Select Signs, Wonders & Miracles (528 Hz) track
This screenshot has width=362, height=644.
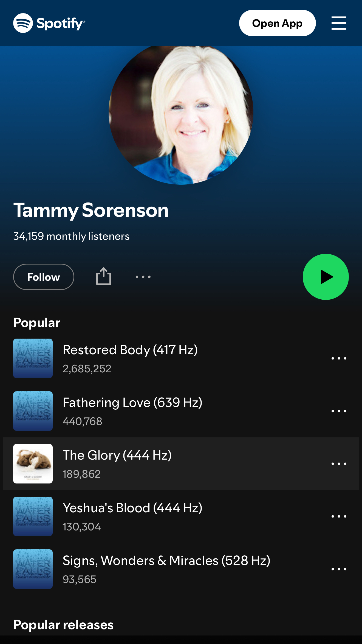click(x=181, y=569)
